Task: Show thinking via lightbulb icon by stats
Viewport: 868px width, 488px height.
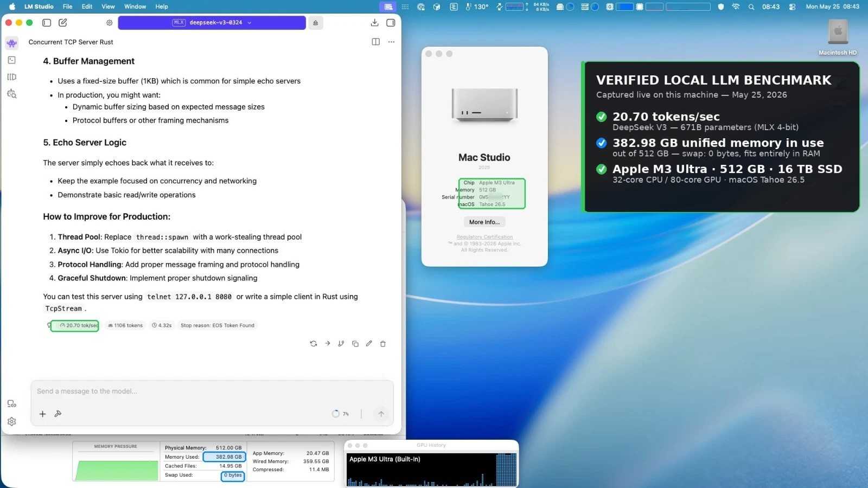Action: (49, 325)
